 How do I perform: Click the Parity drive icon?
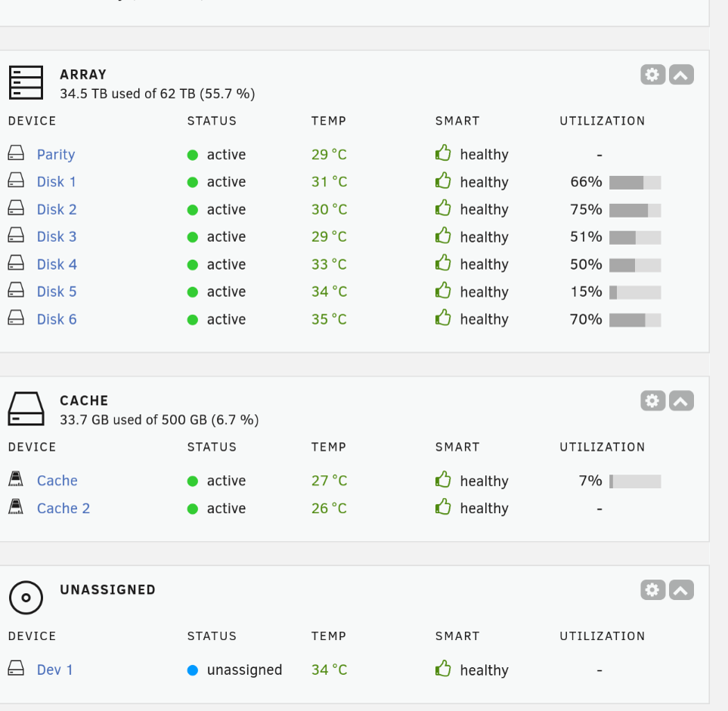coord(16,154)
